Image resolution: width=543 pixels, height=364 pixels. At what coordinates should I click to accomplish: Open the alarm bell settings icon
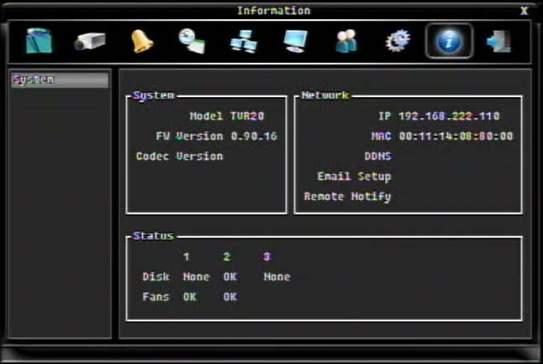(x=141, y=41)
